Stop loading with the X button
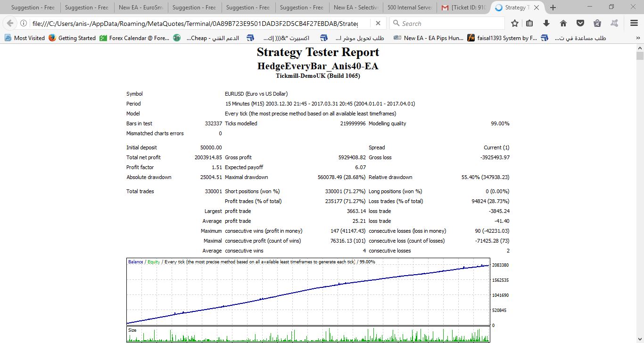Viewport: 644px width, 343px height. pos(378,23)
